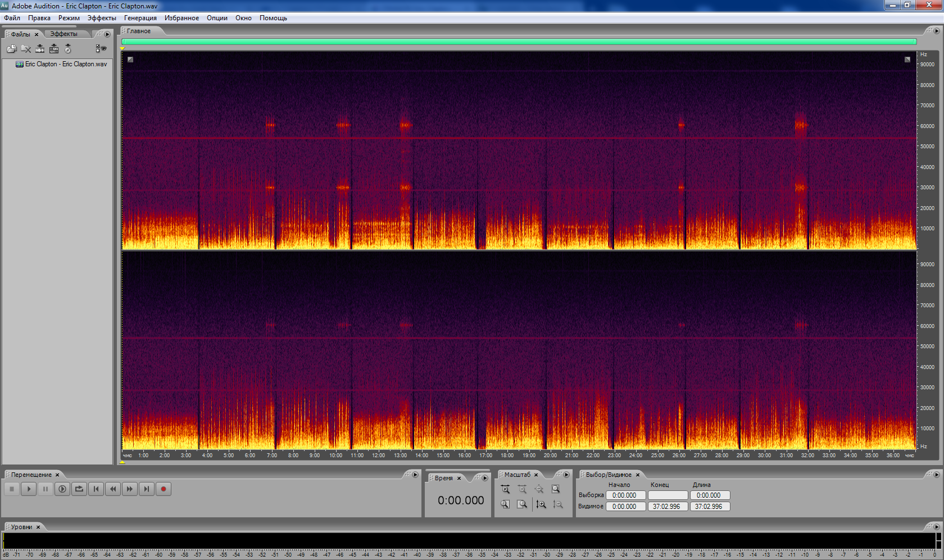The width and height of the screenshot is (944, 560).
Task: Click the red Record button
Action: pos(164,489)
